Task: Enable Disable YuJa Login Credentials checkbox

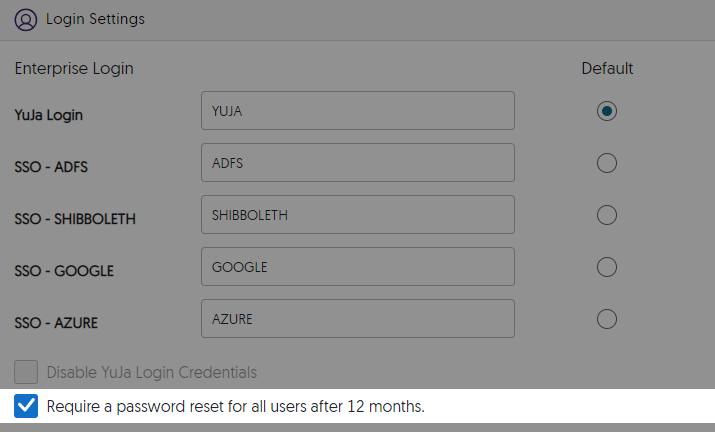Action: click(x=26, y=373)
